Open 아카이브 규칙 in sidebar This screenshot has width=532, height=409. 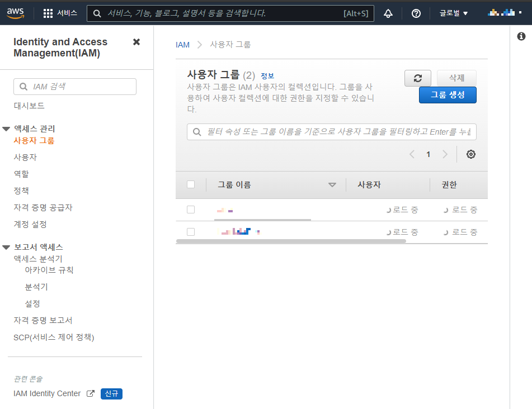pos(49,270)
